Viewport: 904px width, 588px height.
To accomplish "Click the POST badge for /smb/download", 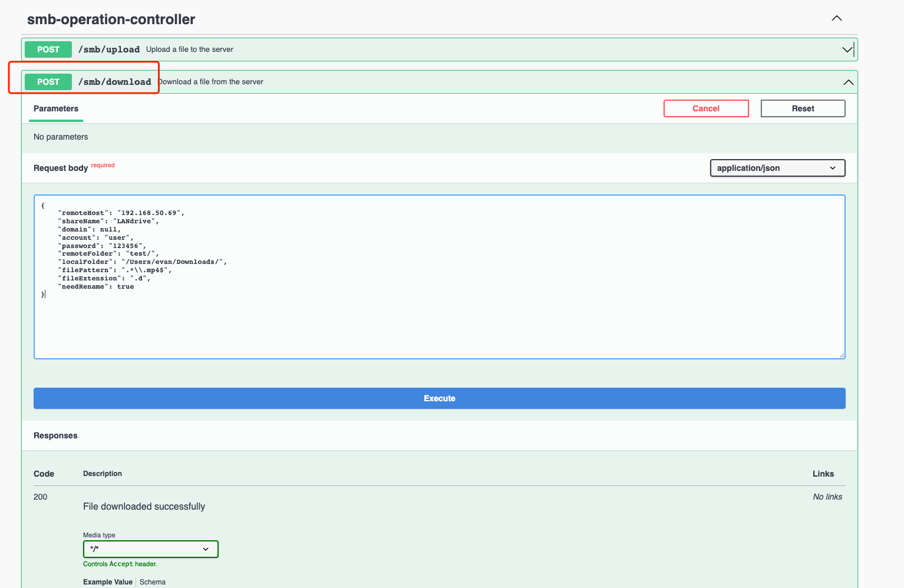I will click(48, 82).
